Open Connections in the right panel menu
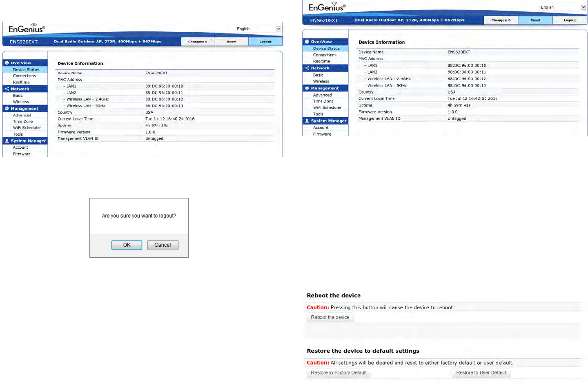The width and height of the screenshot is (588, 381). 325,55
